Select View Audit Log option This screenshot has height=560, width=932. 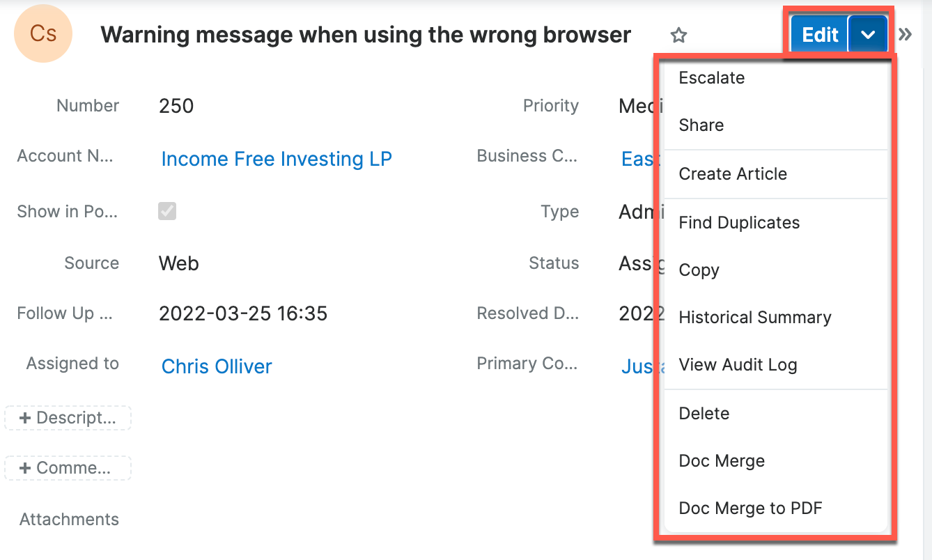tap(738, 365)
